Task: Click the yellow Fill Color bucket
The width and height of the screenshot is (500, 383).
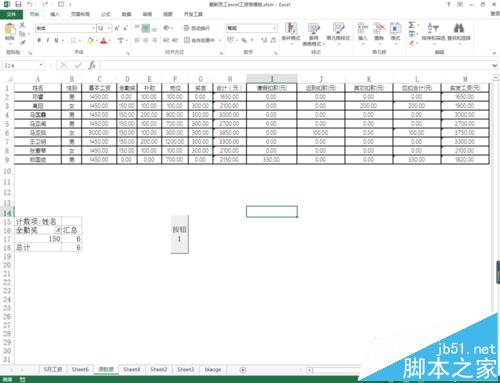Action: tap(90, 40)
